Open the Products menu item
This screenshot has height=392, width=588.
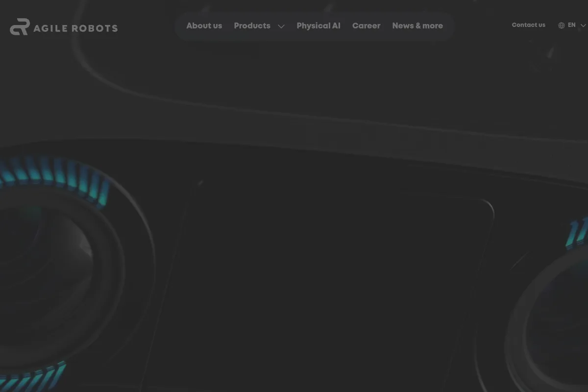click(252, 26)
